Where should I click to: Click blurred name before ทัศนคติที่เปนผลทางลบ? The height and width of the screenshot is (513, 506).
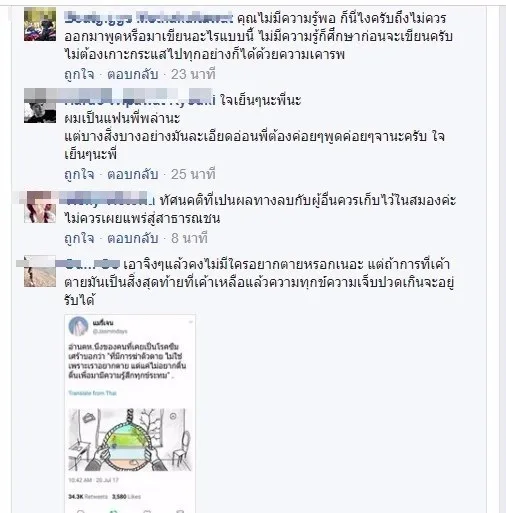tap(109, 200)
